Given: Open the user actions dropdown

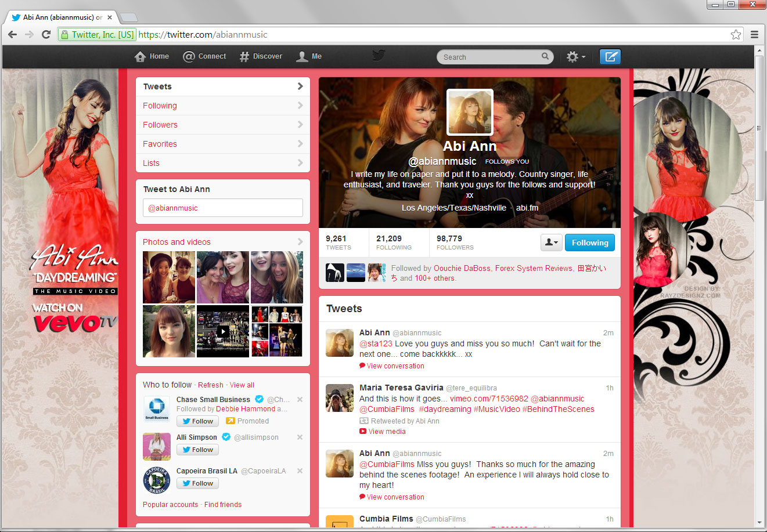Looking at the screenshot, I should point(550,243).
